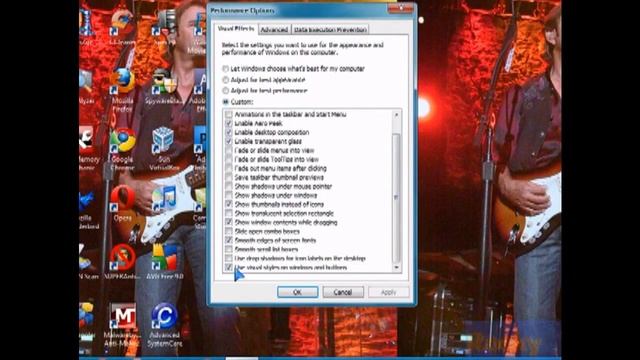
Task: Uncheck Enable desktop composition
Action: tap(229, 132)
